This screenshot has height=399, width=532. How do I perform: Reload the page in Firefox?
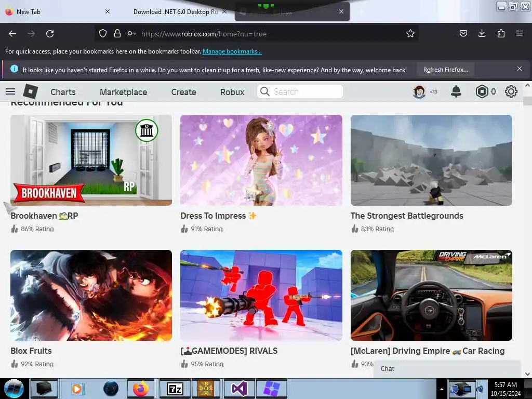pyautogui.click(x=50, y=34)
